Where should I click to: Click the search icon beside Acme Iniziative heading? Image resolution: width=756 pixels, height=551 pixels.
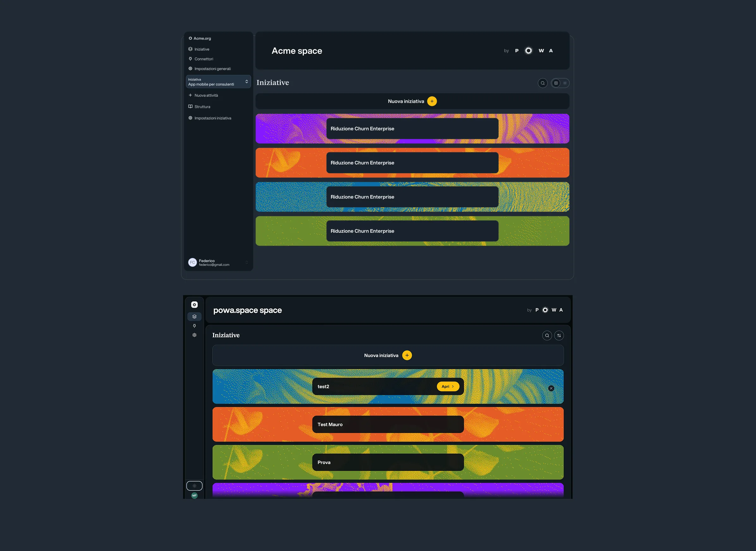(543, 83)
